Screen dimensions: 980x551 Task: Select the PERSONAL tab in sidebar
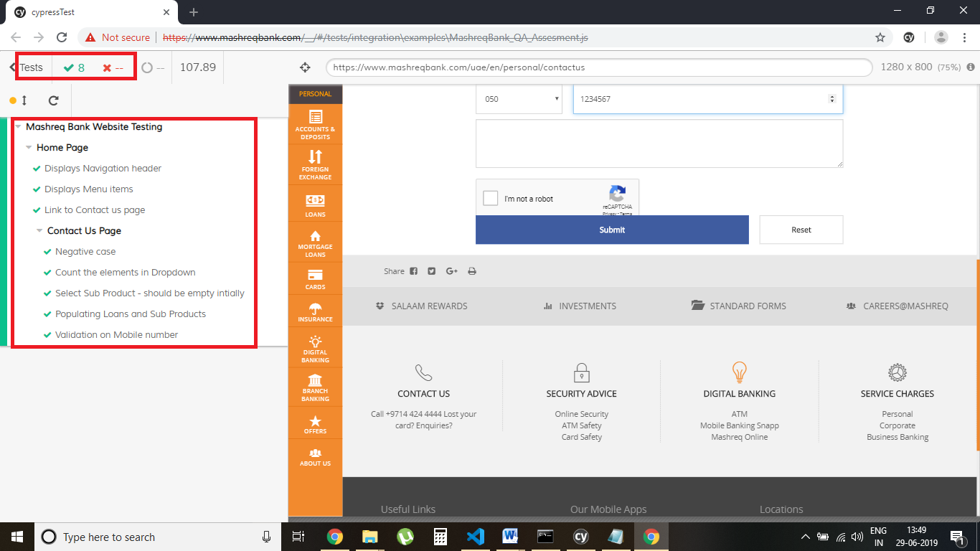(315, 94)
